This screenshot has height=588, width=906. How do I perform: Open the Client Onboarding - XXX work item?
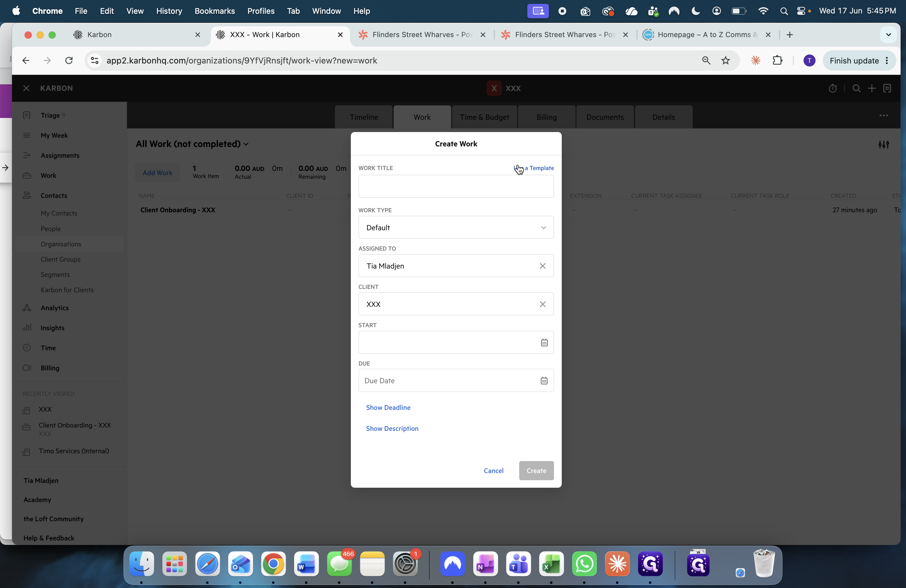178,210
